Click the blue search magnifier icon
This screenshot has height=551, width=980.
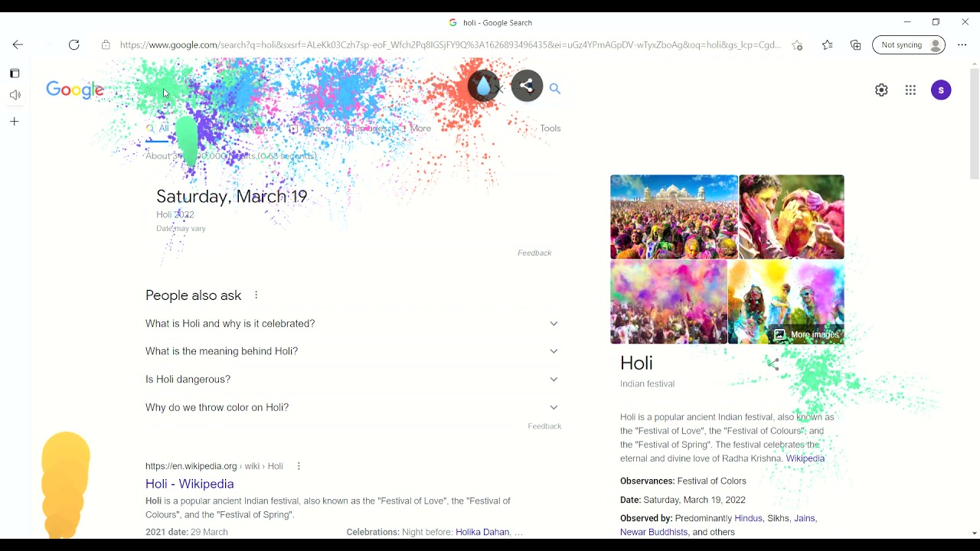(x=555, y=89)
